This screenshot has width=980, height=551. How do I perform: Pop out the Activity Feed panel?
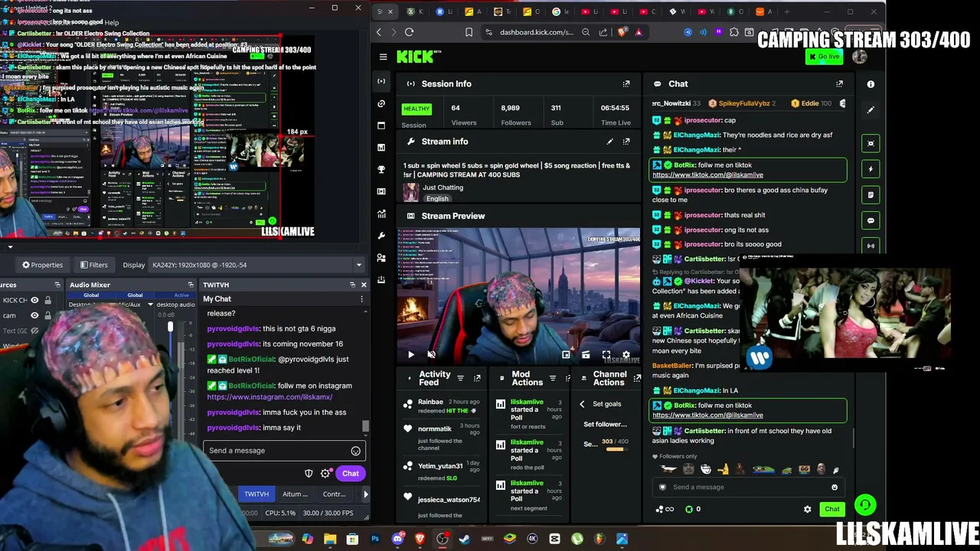[477, 378]
